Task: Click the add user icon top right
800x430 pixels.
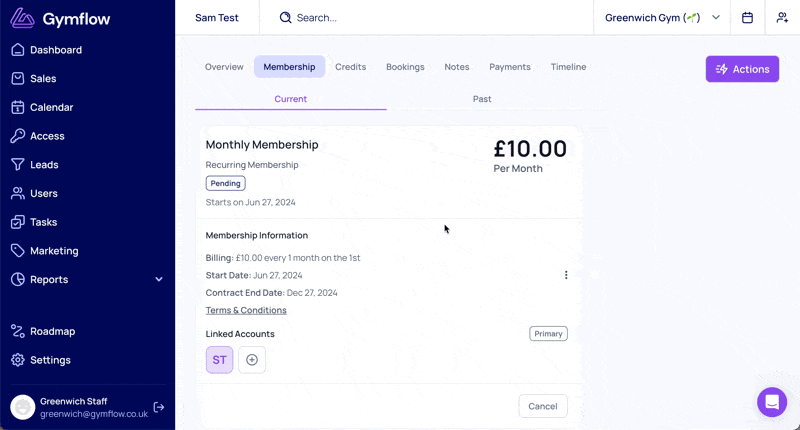Action: click(782, 18)
